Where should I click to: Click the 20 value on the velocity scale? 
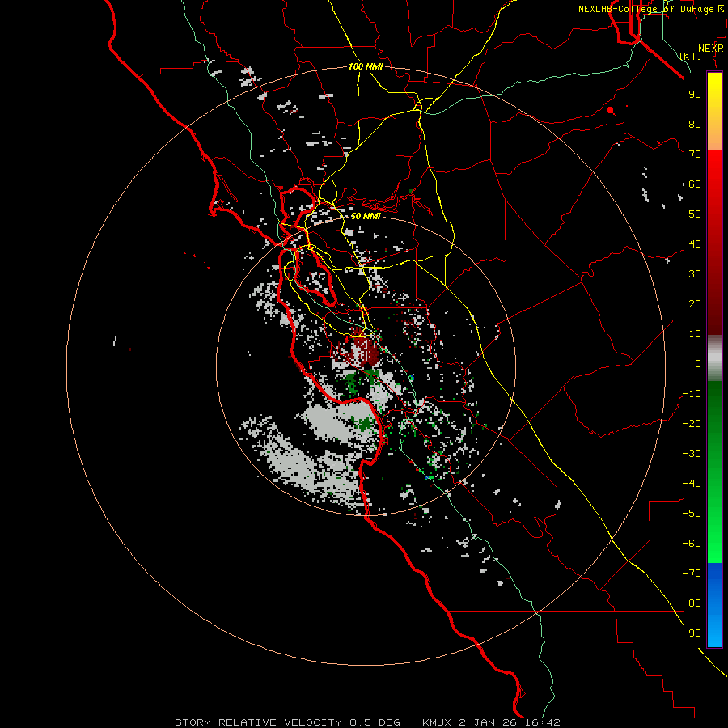click(695, 304)
